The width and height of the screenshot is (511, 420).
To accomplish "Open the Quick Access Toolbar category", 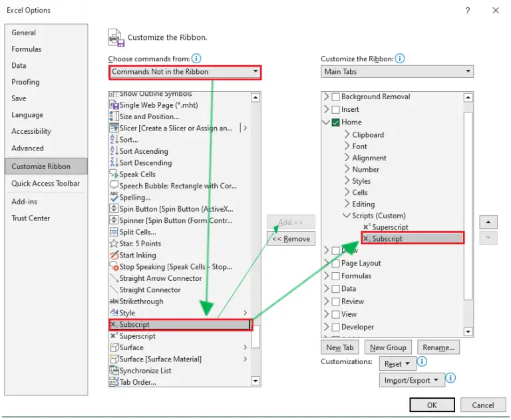I will (x=45, y=184).
